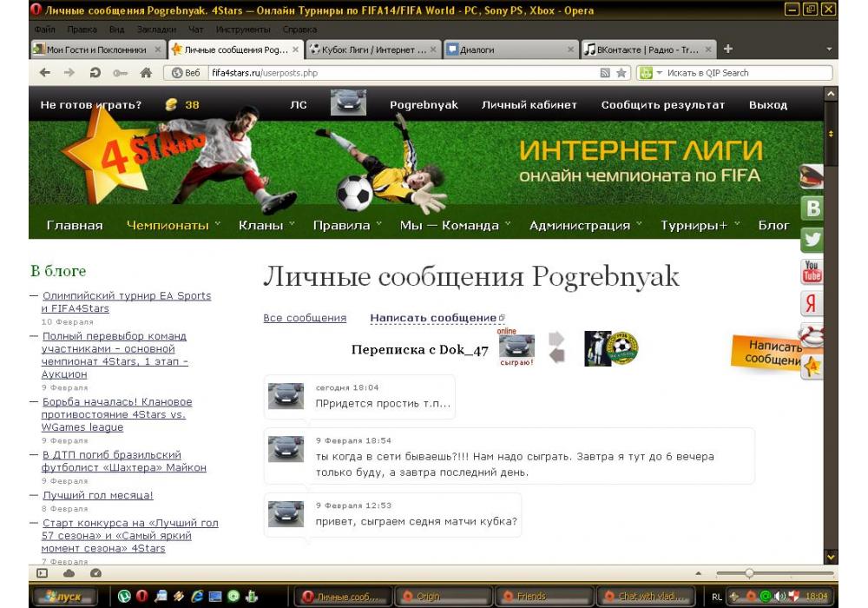Go to the browser home page icon
868x608 pixels.
pos(146,73)
